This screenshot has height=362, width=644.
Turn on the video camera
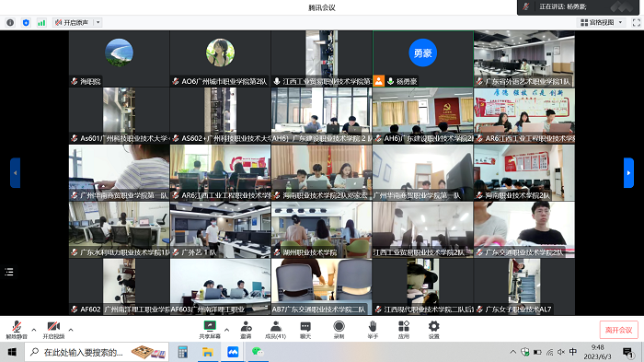[x=53, y=330]
